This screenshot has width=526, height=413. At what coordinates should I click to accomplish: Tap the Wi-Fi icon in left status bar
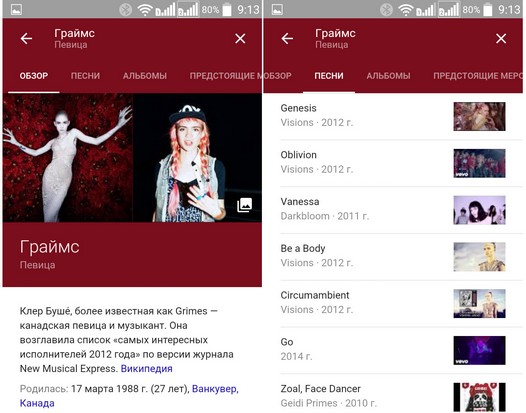tap(145, 10)
